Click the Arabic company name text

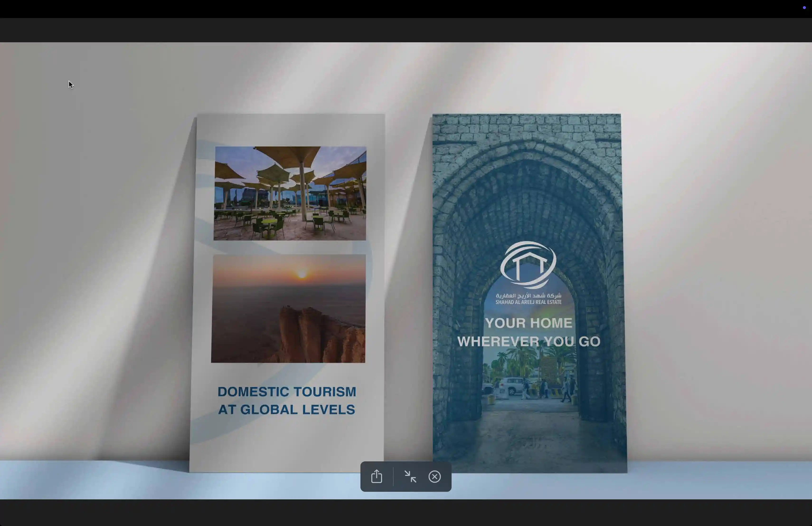tap(528, 295)
